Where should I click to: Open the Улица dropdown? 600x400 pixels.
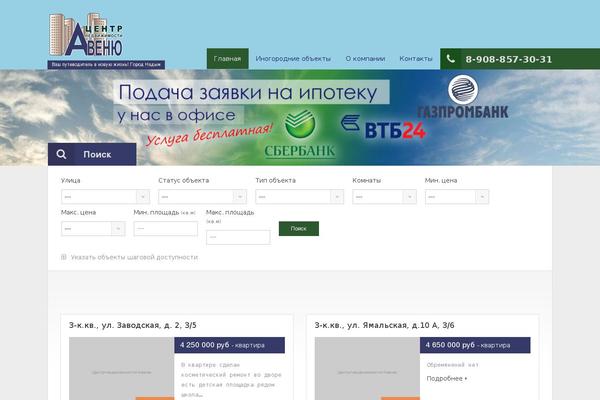[105, 197]
